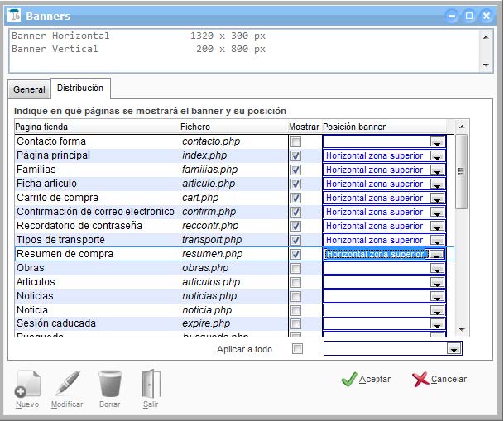Click the Nuevo new document icon
Screen dimensions: 504x421
[x=28, y=384]
